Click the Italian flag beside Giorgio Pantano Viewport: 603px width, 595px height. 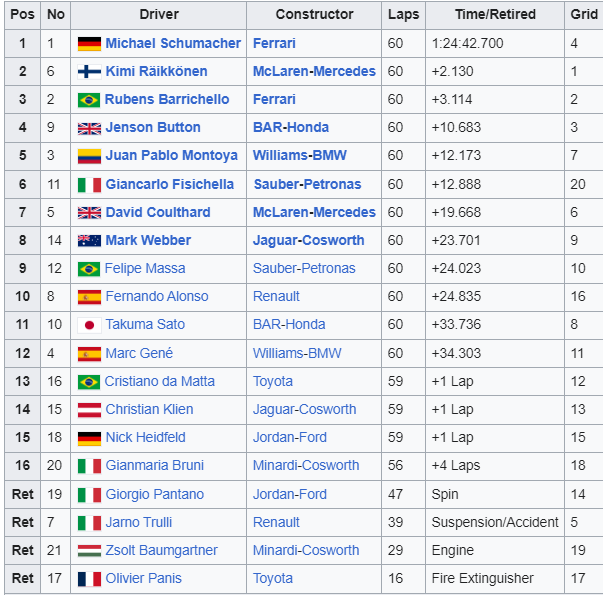pos(89,495)
